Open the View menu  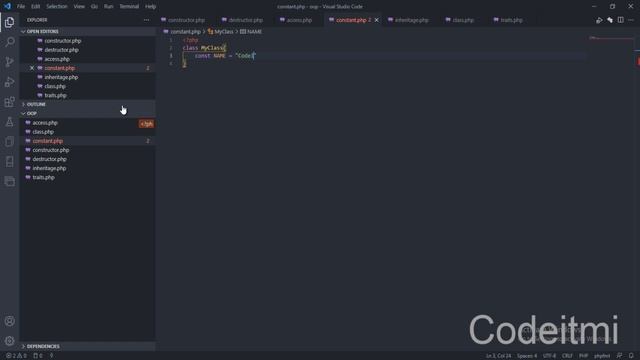[79, 7]
